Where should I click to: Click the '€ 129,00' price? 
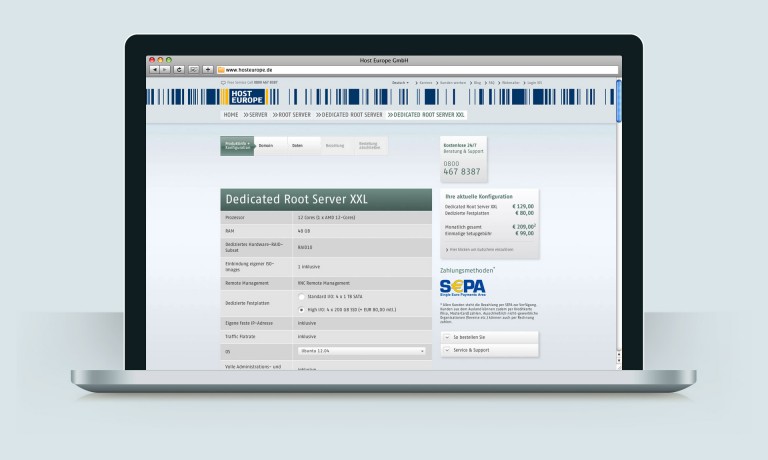[x=523, y=206]
